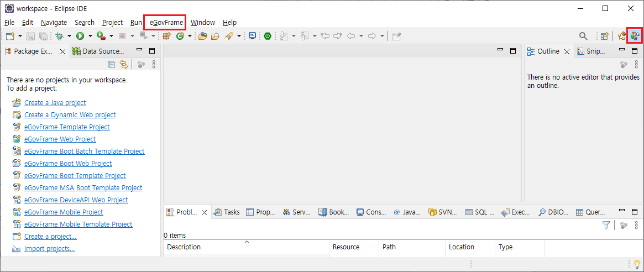Viewport: 644px width, 272px height.
Task: Click the green Spring Boot power icon
Action: click(268, 36)
